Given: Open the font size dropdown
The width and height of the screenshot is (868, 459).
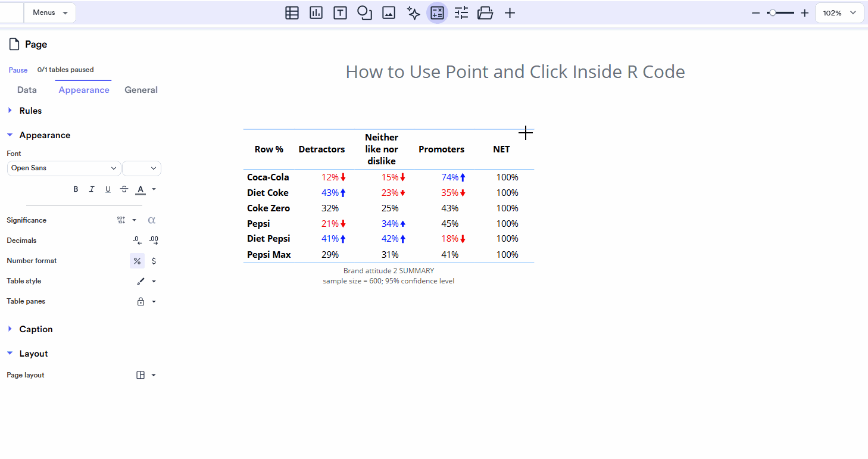Looking at the screenshot, I should 142,168.
